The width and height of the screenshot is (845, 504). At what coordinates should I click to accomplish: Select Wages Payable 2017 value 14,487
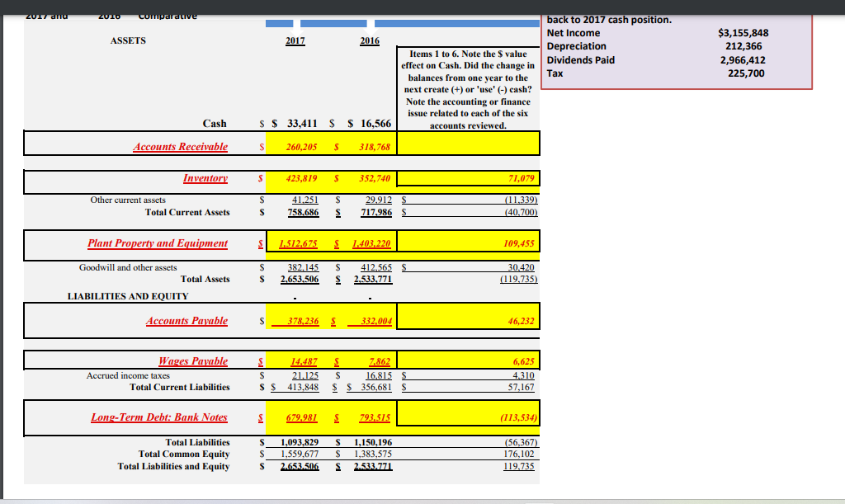pyautogui.click(x=304, y=361)
